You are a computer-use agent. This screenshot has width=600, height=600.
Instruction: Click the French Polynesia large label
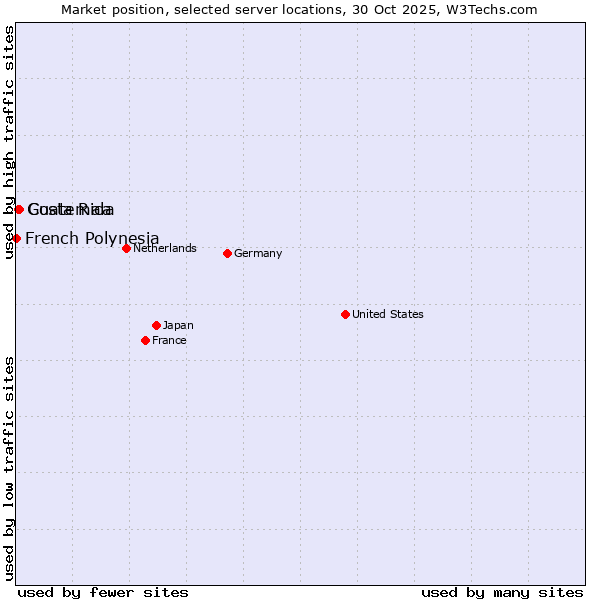click(92, 238)
